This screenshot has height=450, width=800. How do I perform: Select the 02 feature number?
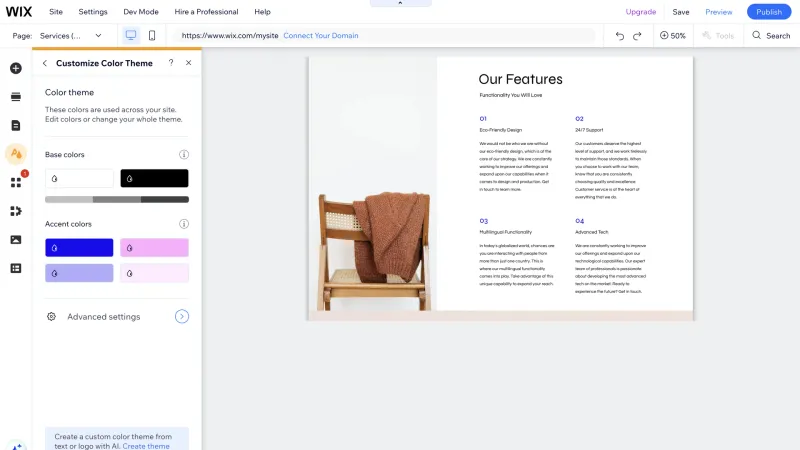579,118
